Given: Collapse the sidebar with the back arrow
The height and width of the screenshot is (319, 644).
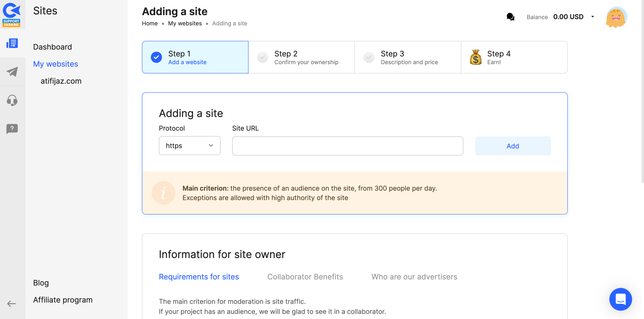Looking at the screenshot, I should (x=12, y=304).
